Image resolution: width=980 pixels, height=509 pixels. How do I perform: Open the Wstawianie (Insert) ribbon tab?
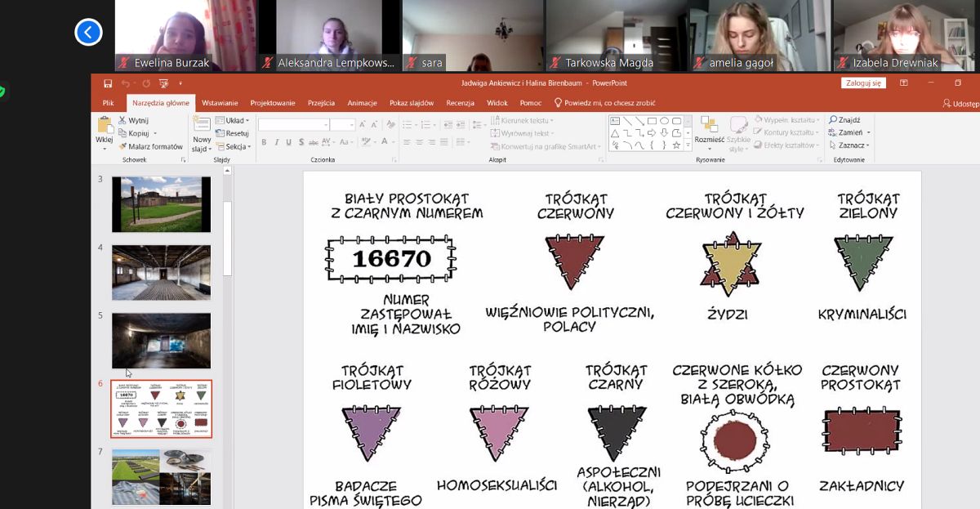(220, 103)
